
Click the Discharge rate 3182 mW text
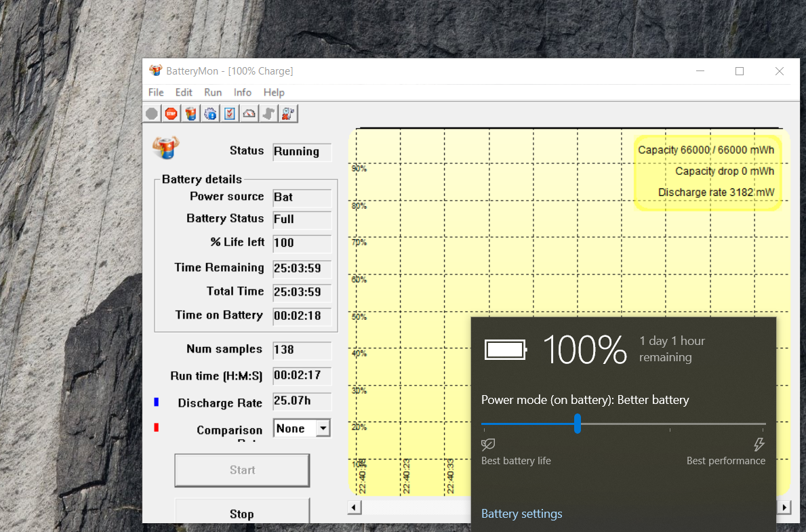point(716,192)
